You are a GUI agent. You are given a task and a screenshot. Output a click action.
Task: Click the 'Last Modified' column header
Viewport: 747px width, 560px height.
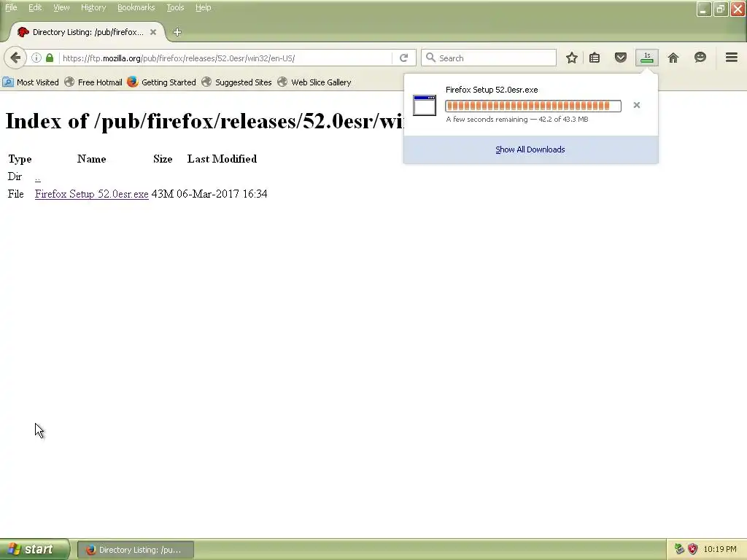click(222, 158)
